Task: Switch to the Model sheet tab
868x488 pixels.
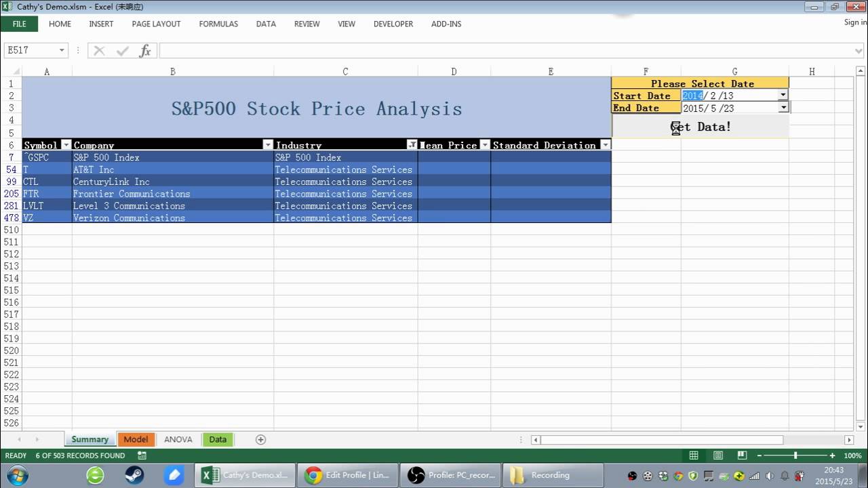Action: click(136, 439)
